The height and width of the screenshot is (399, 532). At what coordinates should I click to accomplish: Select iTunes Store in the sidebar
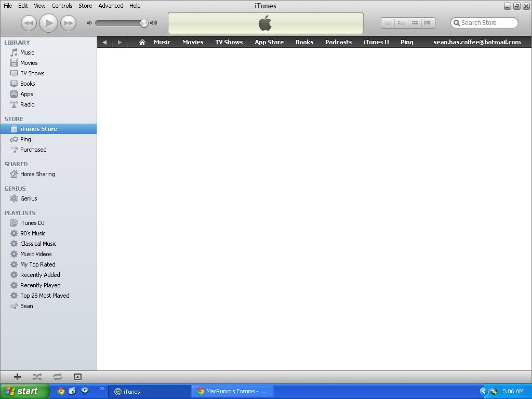tap(48, 129)
